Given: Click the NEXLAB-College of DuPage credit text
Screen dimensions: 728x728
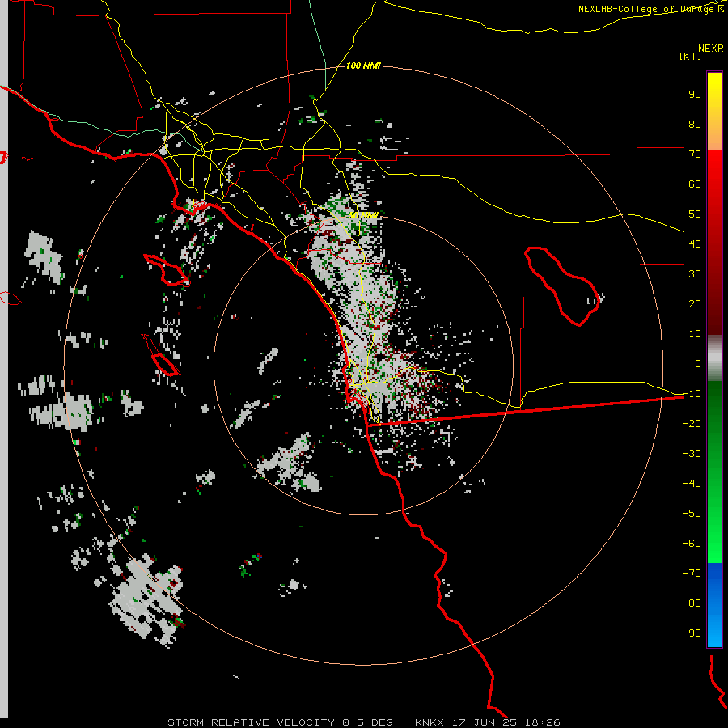Looking at the screenshot, I should pos(651,9).
